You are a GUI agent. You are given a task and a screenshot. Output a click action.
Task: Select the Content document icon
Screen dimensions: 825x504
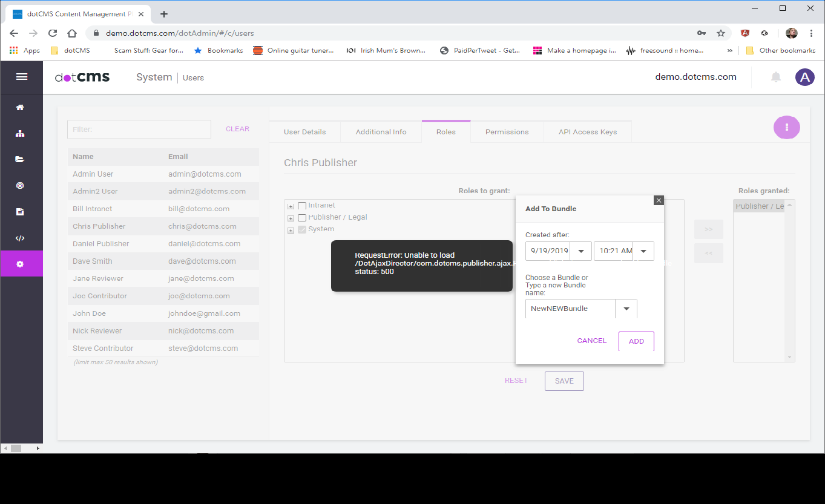click(22, 211)
